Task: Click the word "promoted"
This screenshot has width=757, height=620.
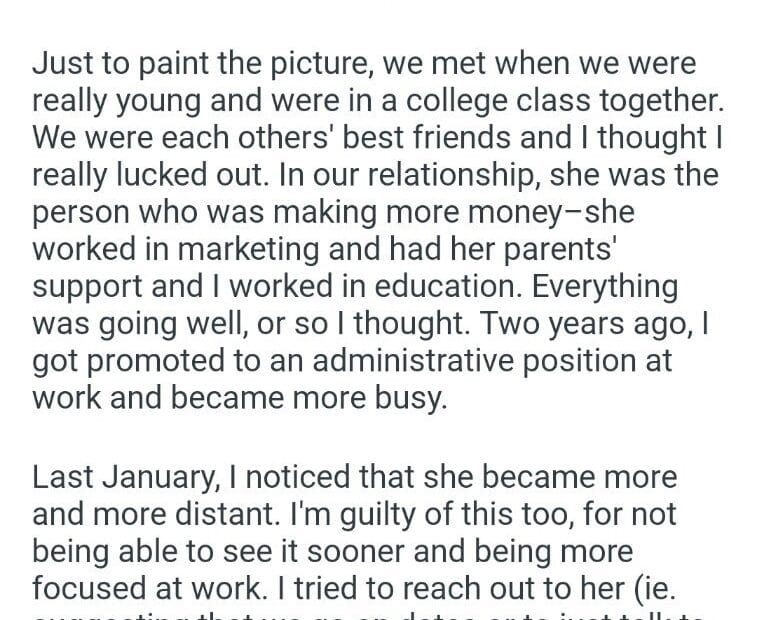Action: (x=160, y=358)
